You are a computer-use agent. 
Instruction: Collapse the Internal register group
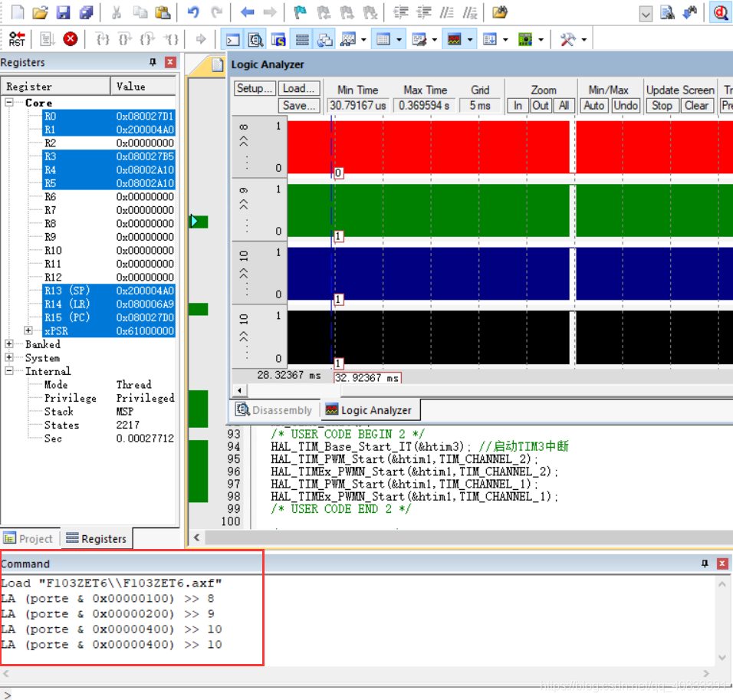(x=9, y=371)
